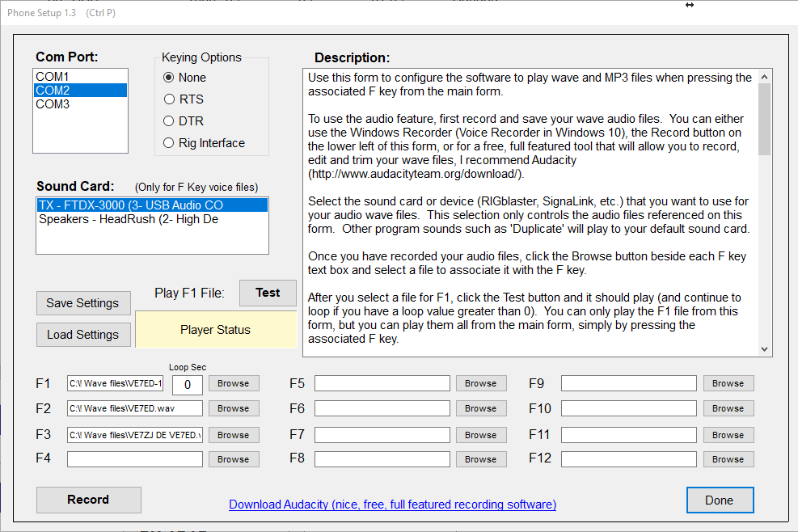Image resolution: width=798 pixels, height=532 pixels.
Task: Start recording with the Record button
Action: [88, 500]
